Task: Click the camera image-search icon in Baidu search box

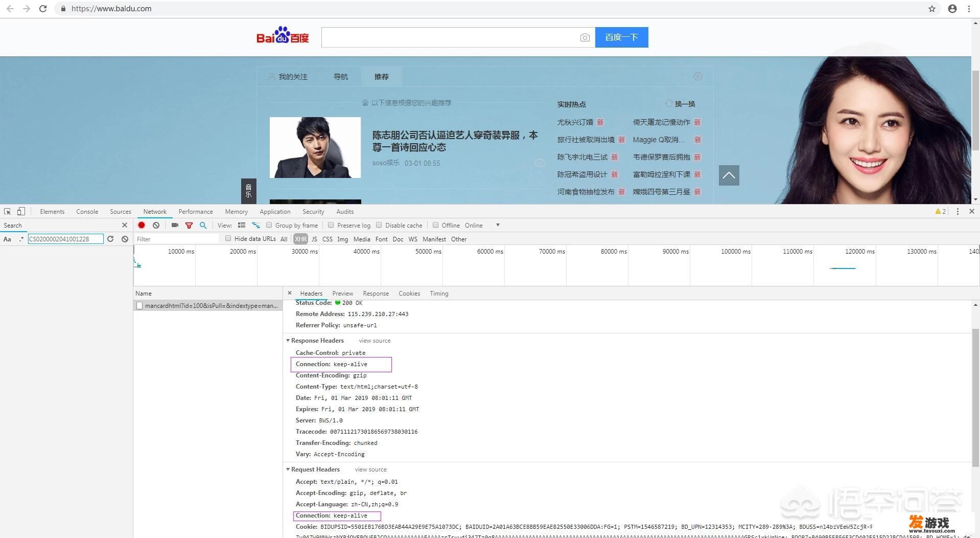Action: coord(585,37)
